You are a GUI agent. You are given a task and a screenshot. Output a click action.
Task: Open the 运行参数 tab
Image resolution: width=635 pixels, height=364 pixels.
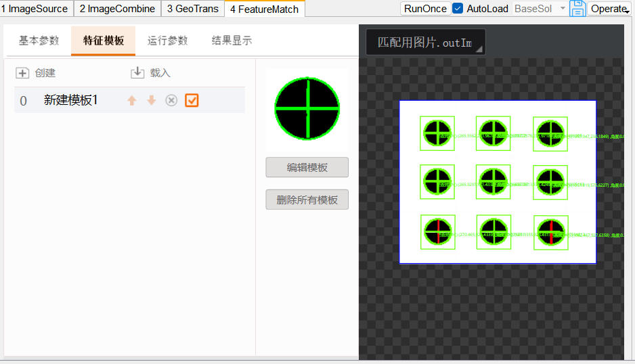pos(167,41)
